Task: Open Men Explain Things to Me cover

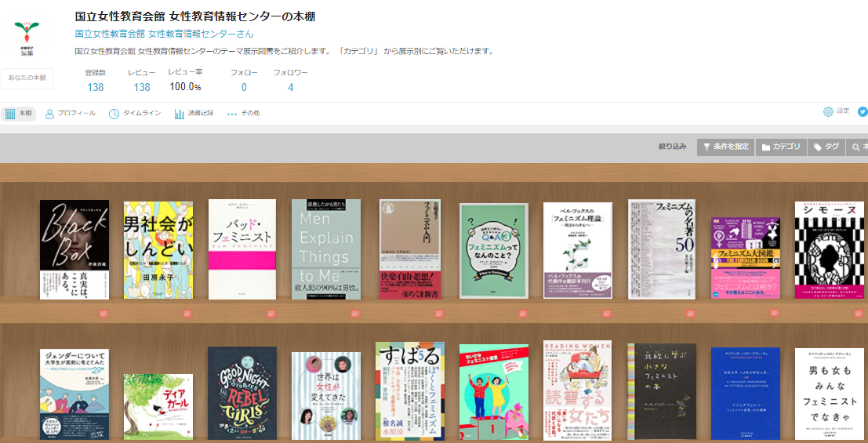Action: click(x=326, y=249)
